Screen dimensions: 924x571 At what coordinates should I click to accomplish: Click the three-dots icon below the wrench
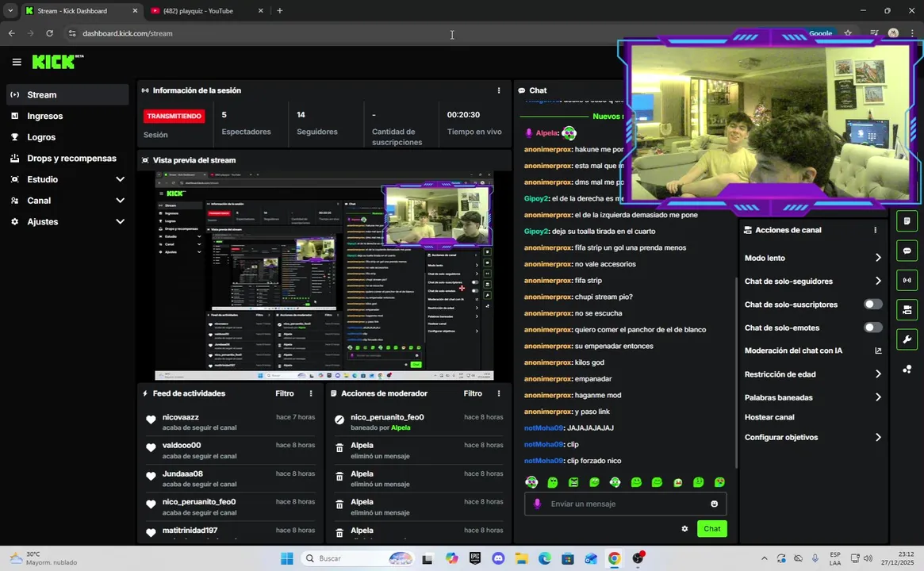point(907,369)
